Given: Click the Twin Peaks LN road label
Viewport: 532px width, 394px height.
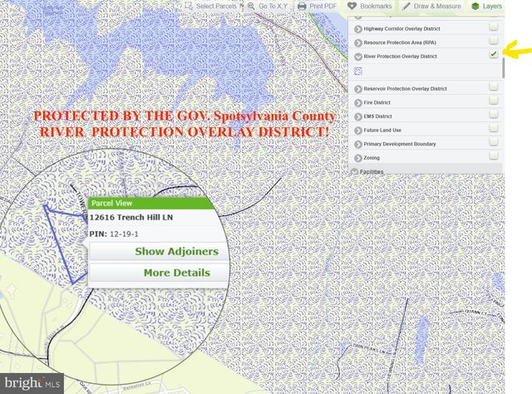Looking at the screenshot, I should 368,349.
